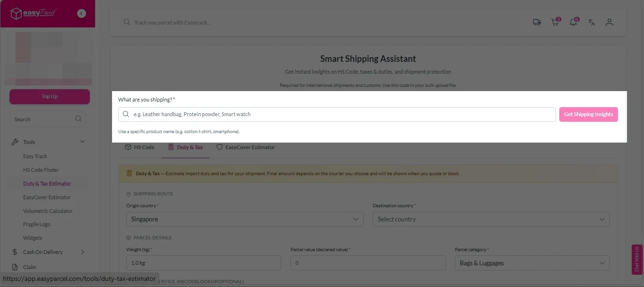Collapse the sidebar with the arrow toggle
The width and height of the screenshot is (644, 287).
point(81,13)
